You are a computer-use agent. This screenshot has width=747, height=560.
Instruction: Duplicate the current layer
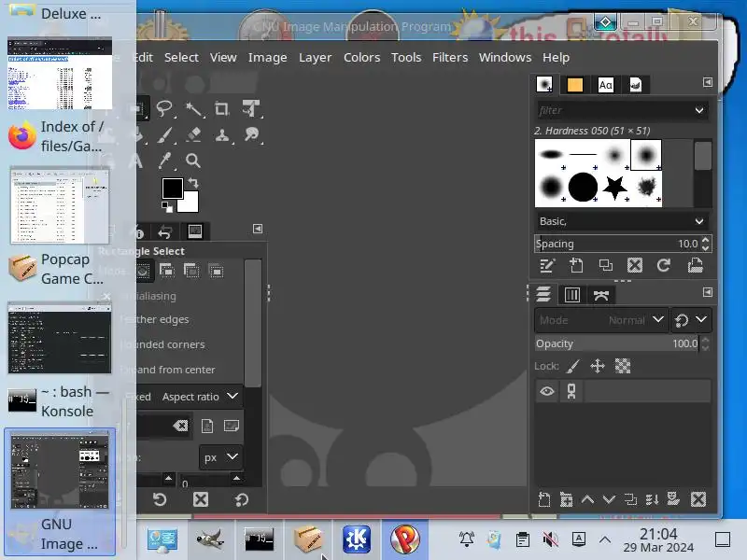pyautogui.click(x=630, y=499)
